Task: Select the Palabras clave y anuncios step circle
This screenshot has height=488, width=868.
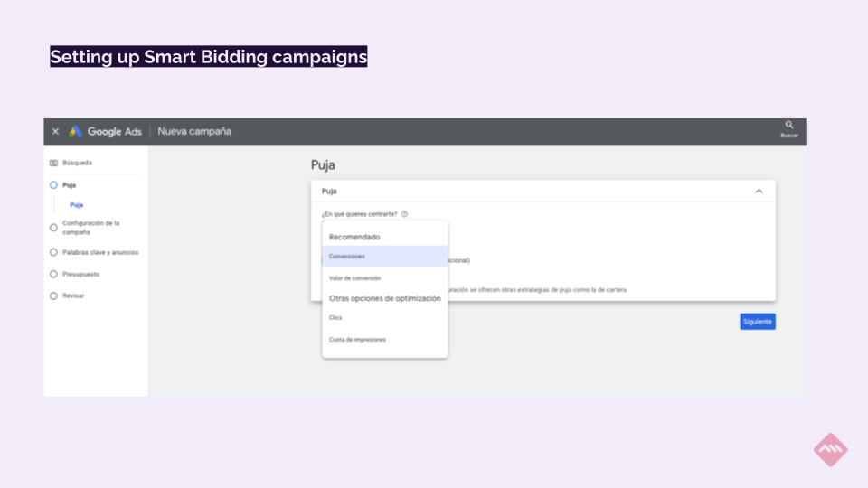Action: pos(53,252)
